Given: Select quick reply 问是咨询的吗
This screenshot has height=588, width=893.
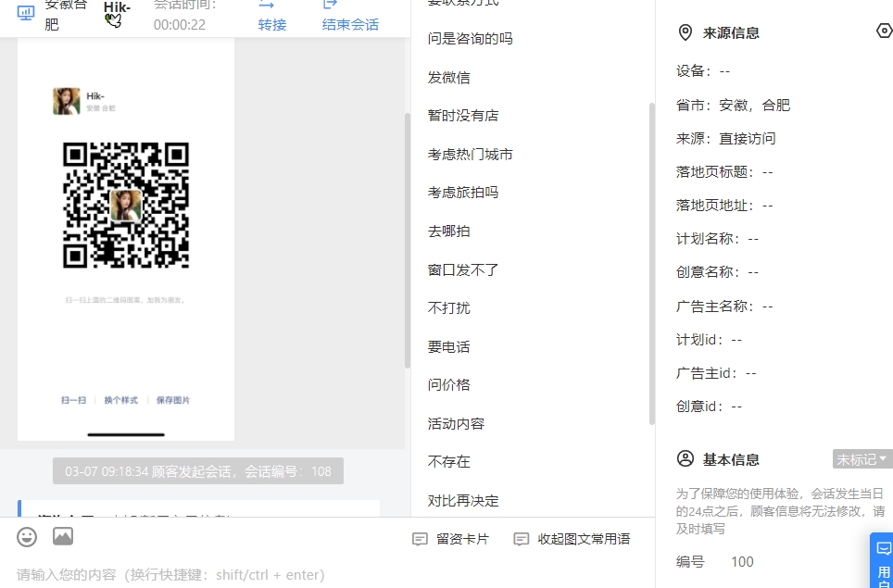Looking at the screenshot, I should click(x=470, y=39).
